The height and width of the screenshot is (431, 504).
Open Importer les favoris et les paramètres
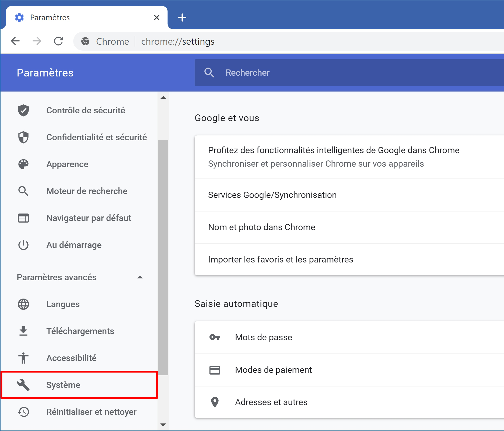[x=349, y=260]
